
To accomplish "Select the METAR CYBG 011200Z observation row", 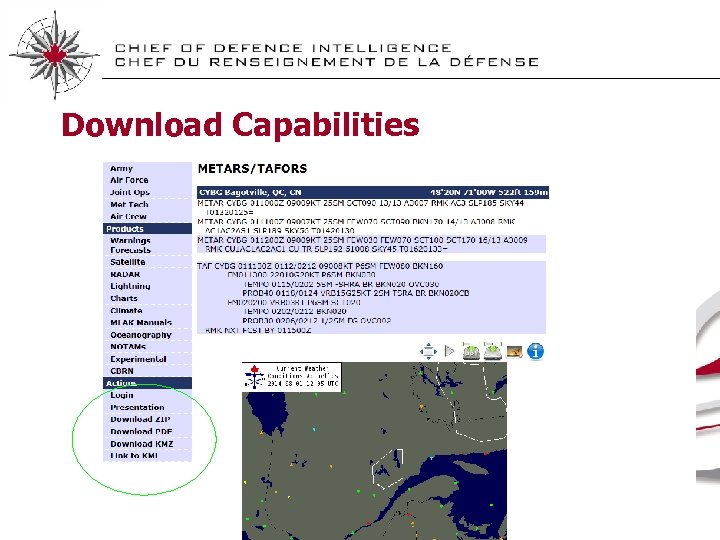I will [x=371, y=244].
